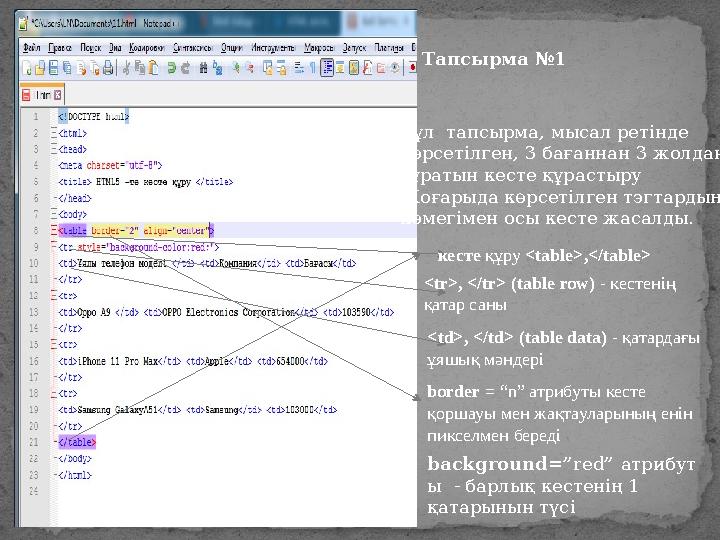Toggle the highlighted Indent guide icon
Image resolution: width=720 pixels, height=540 pixels.
click(327, 68)
